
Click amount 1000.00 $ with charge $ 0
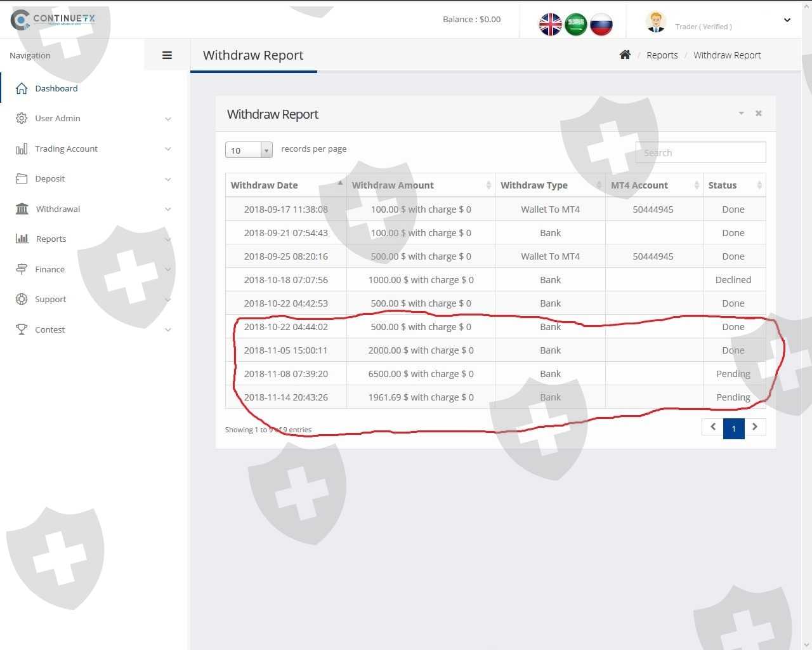coord(421,280)
